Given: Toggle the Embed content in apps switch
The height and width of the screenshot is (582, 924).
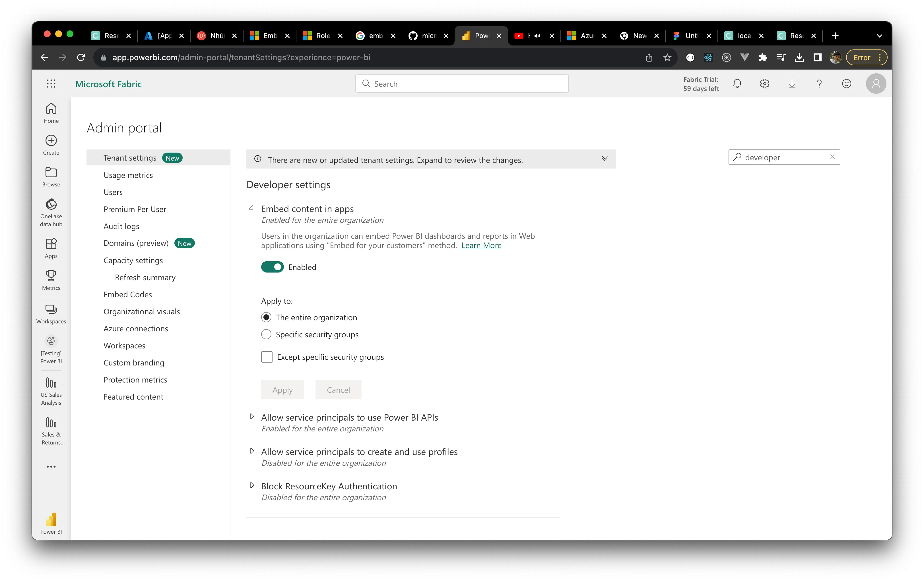Looking at the screenshot, I should coord(273,266).
